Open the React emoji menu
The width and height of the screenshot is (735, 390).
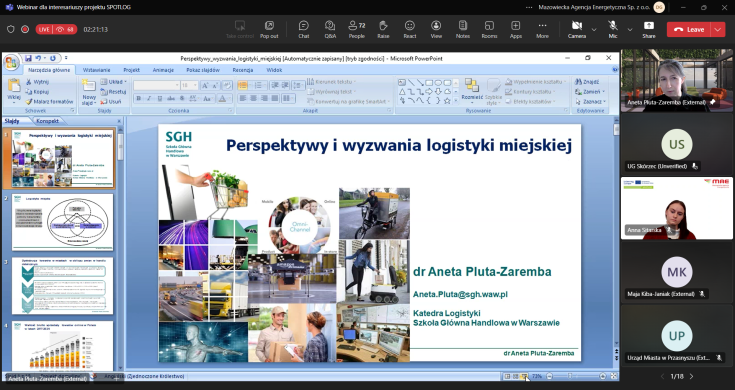tap(410, 29)
